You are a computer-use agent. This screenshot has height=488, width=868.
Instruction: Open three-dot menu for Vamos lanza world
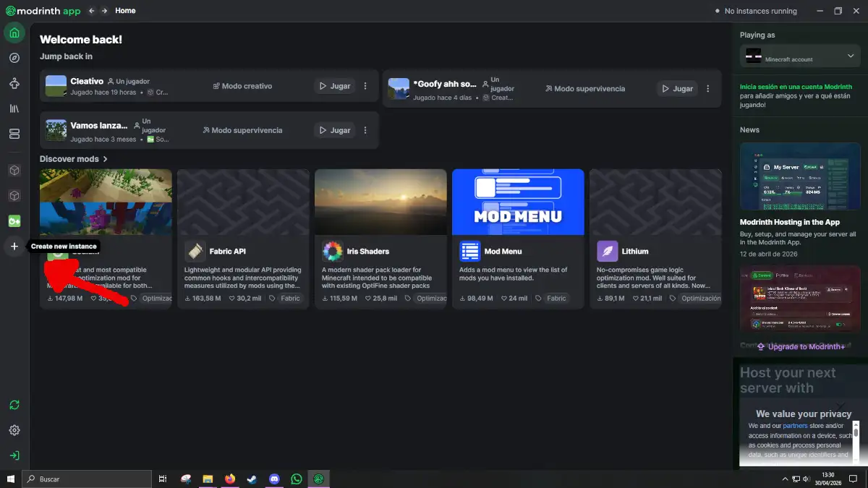pyautogui.click(x=365, y=131)
